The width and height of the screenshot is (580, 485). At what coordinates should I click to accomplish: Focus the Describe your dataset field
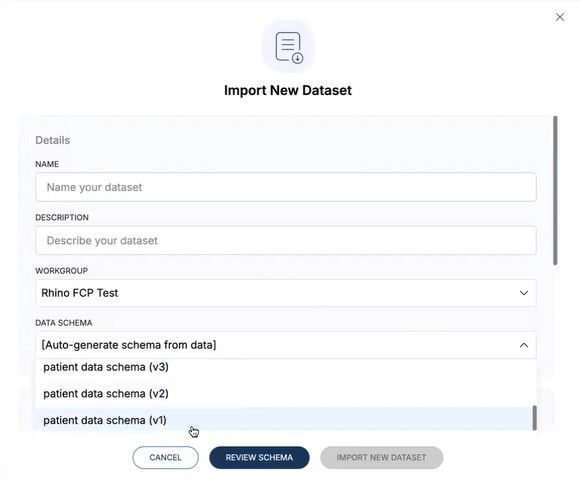tap(286, 240)
